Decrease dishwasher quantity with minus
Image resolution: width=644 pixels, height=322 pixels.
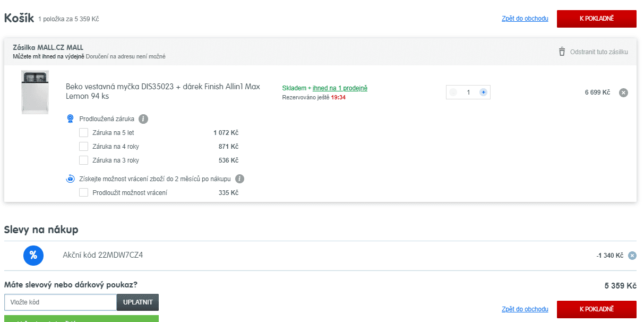453,92
